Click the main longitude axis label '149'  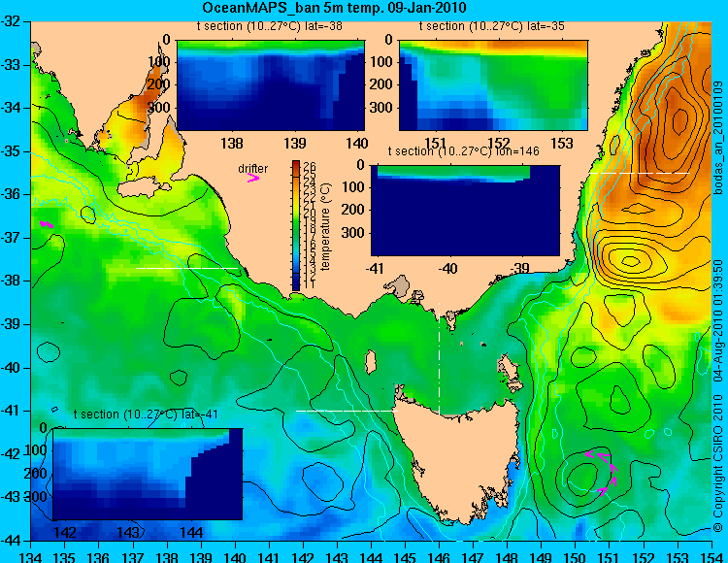tap(542, 556)
